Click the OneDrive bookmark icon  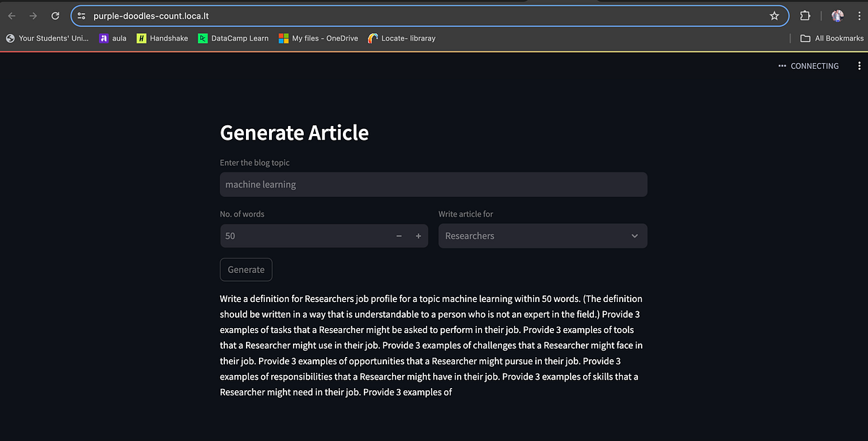click(x=282, y=38)
